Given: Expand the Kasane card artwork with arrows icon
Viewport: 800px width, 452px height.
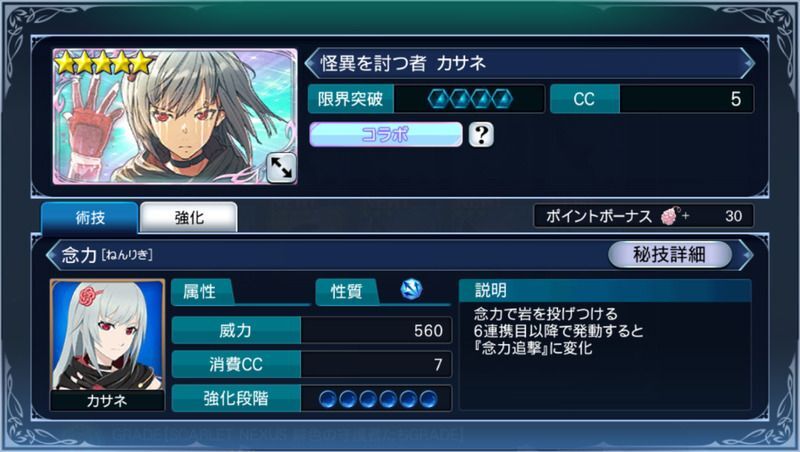Looking at the screenshot, I should pyautogui.click(x=281, y=167).
